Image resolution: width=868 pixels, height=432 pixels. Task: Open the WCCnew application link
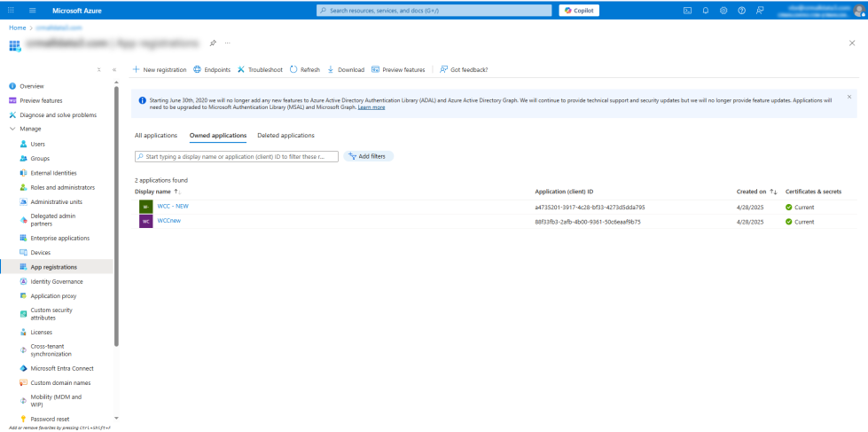coord(168,220)
